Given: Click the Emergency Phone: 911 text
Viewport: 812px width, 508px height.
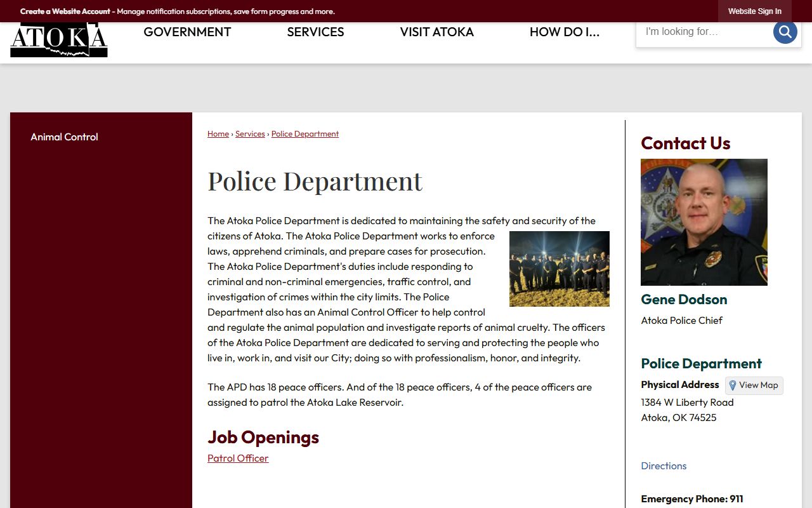Looking at the screenshot, I should coord(692,499).
